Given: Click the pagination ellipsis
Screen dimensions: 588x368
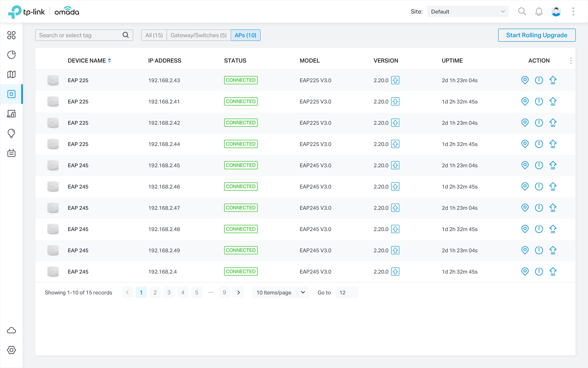Looking at the screenshot, I should [x=211, y=292].
